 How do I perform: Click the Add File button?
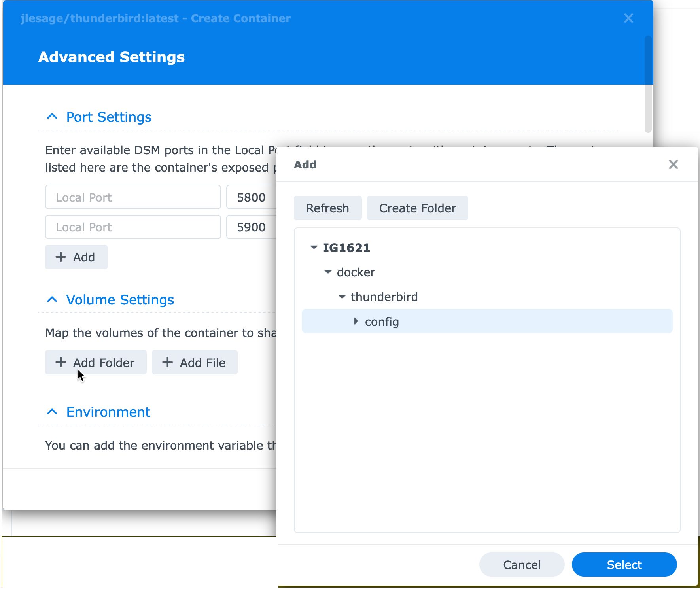click(x=195, y=362)
